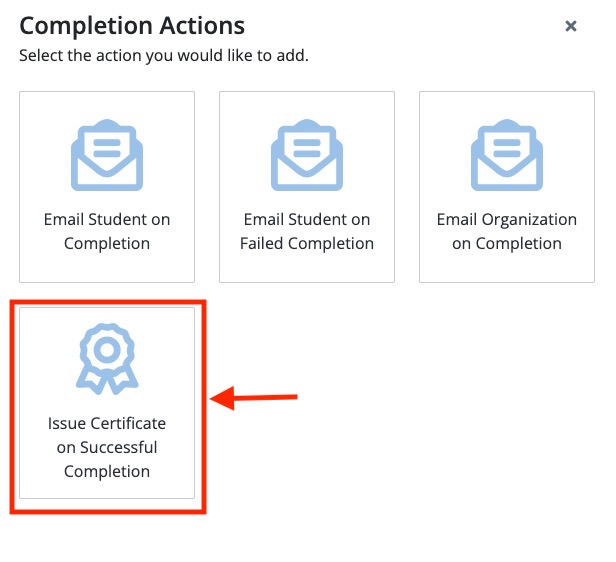Select 'Issue Certificate on Successful Completion' text
The height and width of the screenshot is (562, 616).
107,447
